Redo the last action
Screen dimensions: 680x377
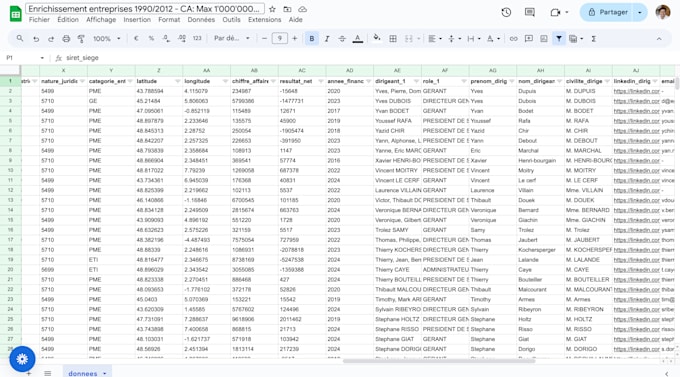(x=51, y=39)
